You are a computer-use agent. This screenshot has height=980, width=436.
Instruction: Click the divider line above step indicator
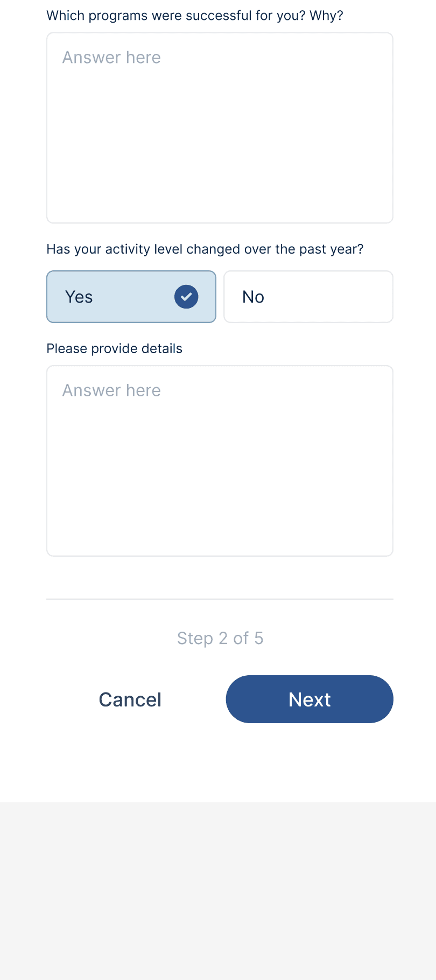pyautogui.click(x=220, y=599)
